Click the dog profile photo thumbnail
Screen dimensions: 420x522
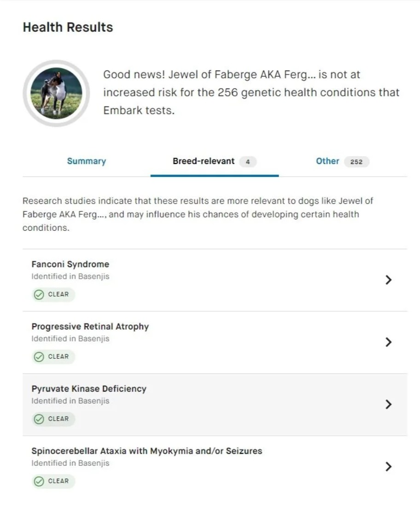tap(56, 93)
